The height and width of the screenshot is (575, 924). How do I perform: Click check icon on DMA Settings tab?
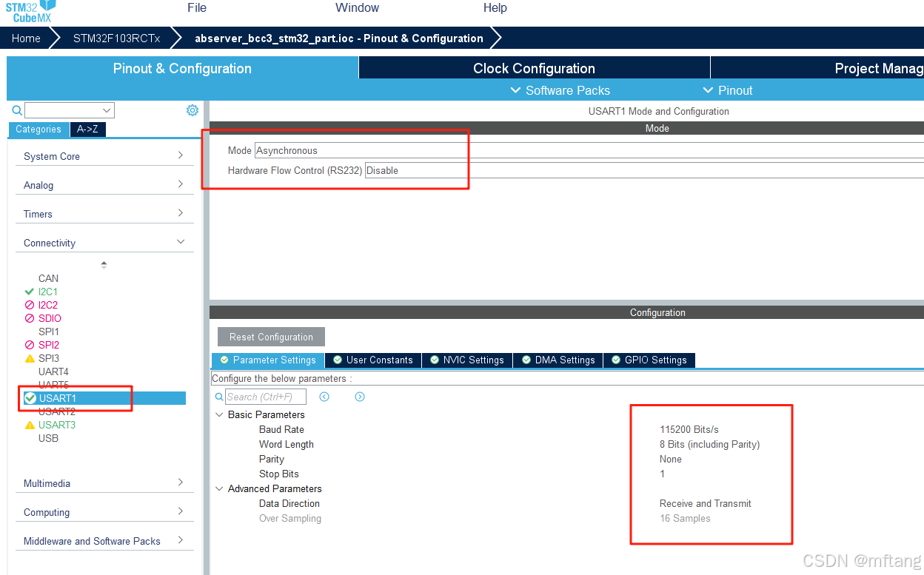pos(526,360)
